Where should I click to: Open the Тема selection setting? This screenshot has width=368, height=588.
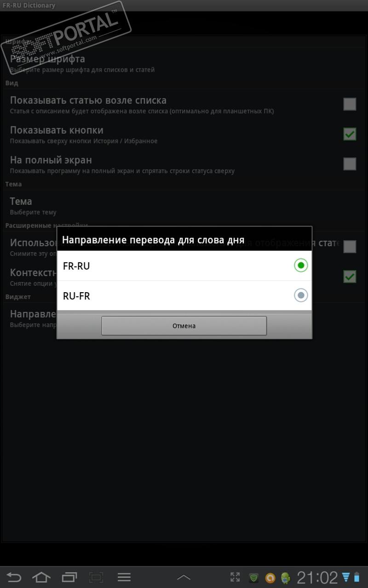[184, 206]
